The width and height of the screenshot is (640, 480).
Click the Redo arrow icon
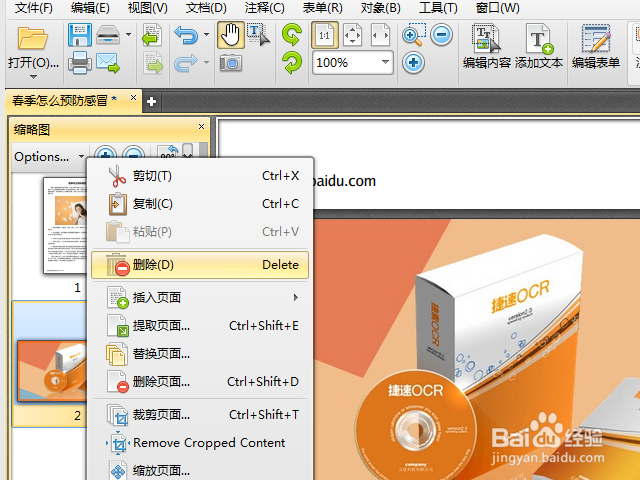click(x=186, y=63)
